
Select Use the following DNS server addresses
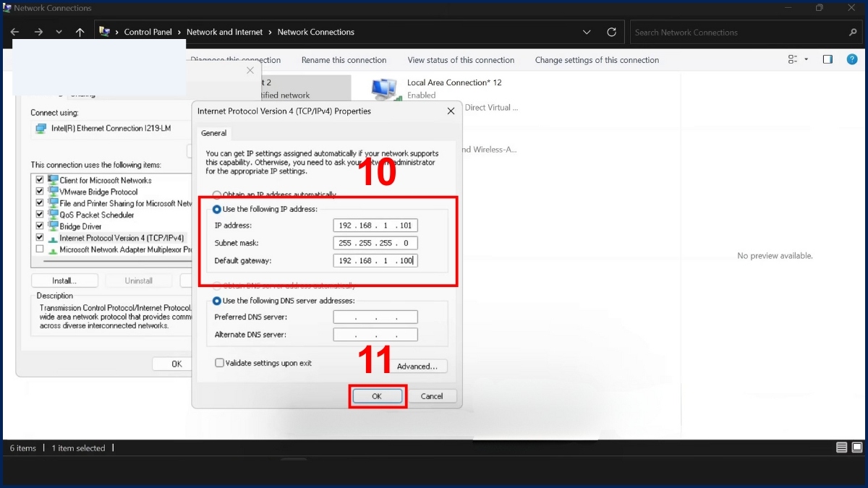(x=217, y=301)
